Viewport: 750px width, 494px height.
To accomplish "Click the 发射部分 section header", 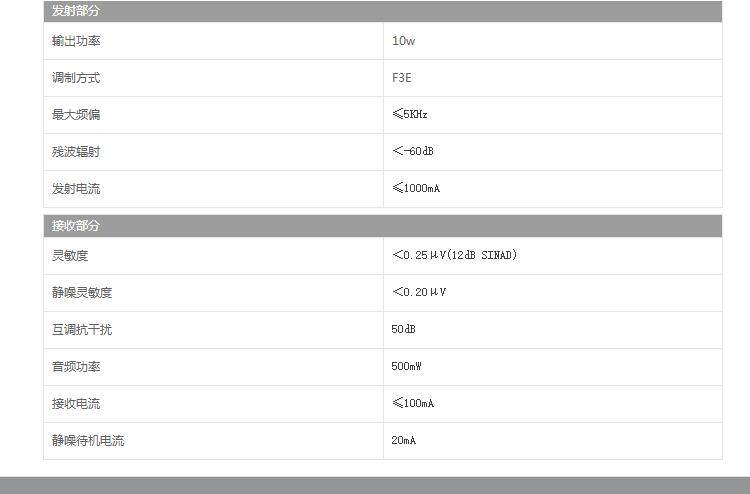I will coord(76,11).
